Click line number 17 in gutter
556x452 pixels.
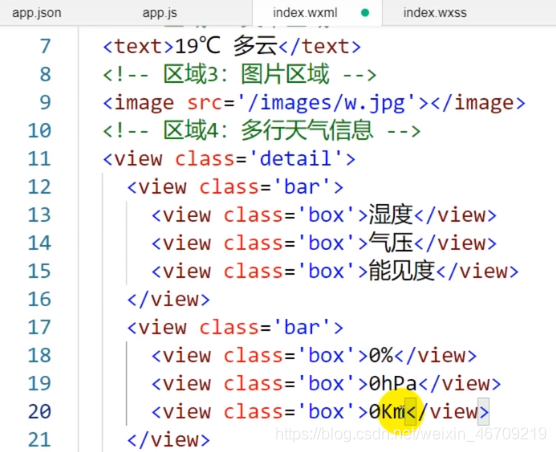[40, 327]
